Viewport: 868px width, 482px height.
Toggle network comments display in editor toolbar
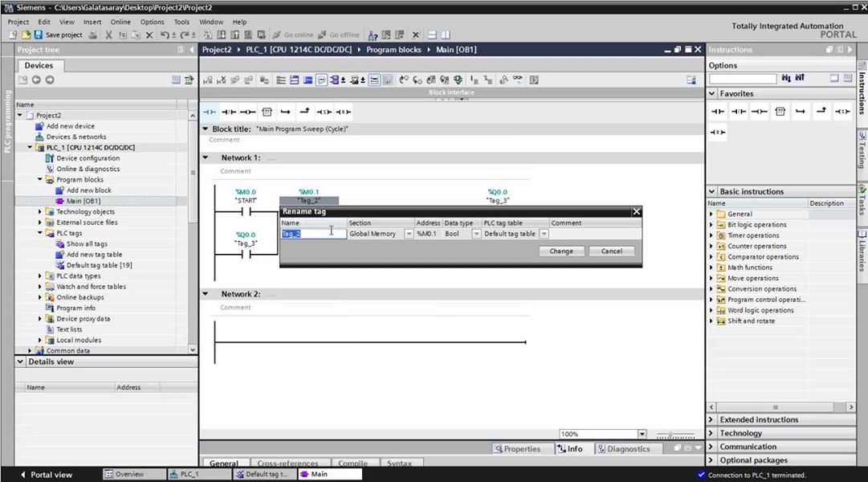(321, 80)
